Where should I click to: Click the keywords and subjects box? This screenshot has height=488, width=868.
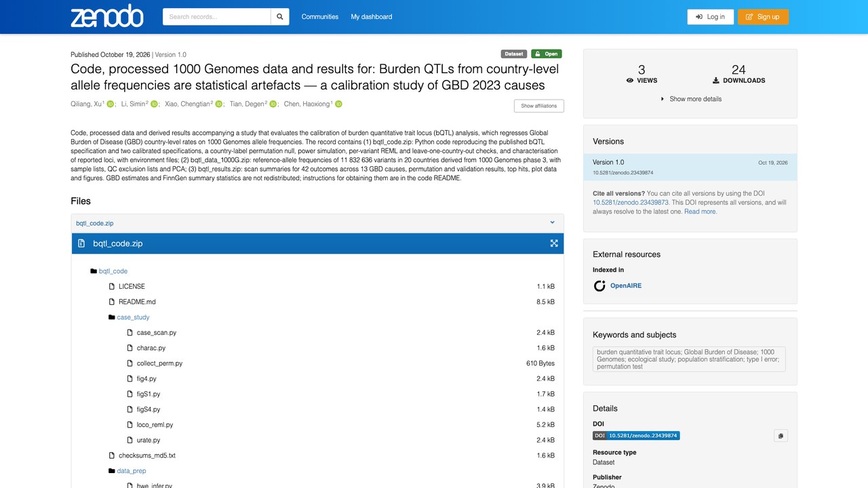click(x=689, y=359)
